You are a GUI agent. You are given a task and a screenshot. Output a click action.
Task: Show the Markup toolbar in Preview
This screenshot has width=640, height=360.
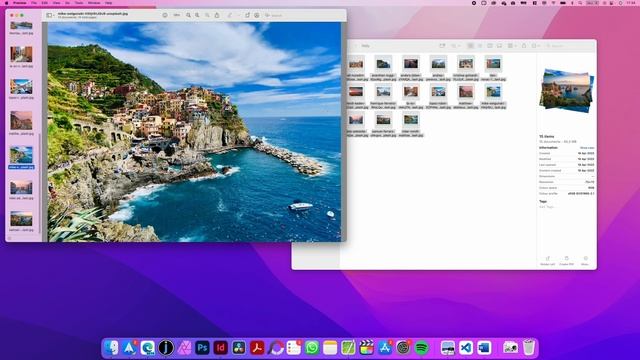[257, 15]
